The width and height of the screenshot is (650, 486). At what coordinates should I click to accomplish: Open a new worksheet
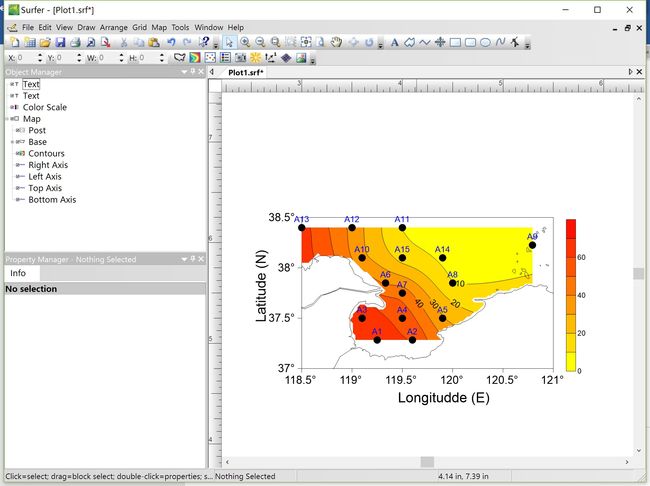pos(30,42)
